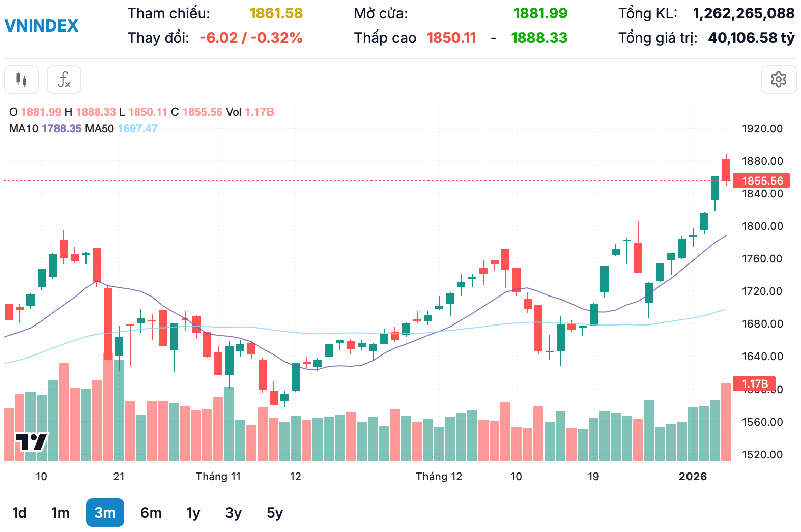The image size is (801, 532).
Task: Switch chart to 1y range
Action: pos(193,513)
